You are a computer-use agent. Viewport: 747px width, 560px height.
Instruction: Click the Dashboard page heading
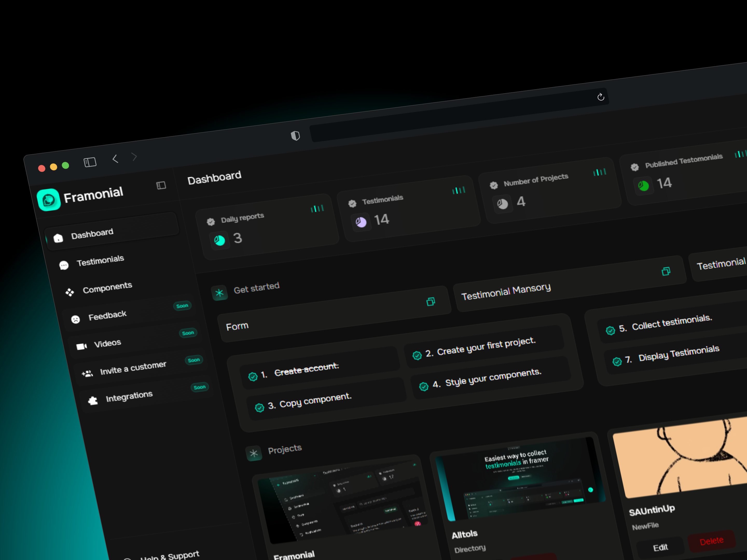tap(215, 178)
